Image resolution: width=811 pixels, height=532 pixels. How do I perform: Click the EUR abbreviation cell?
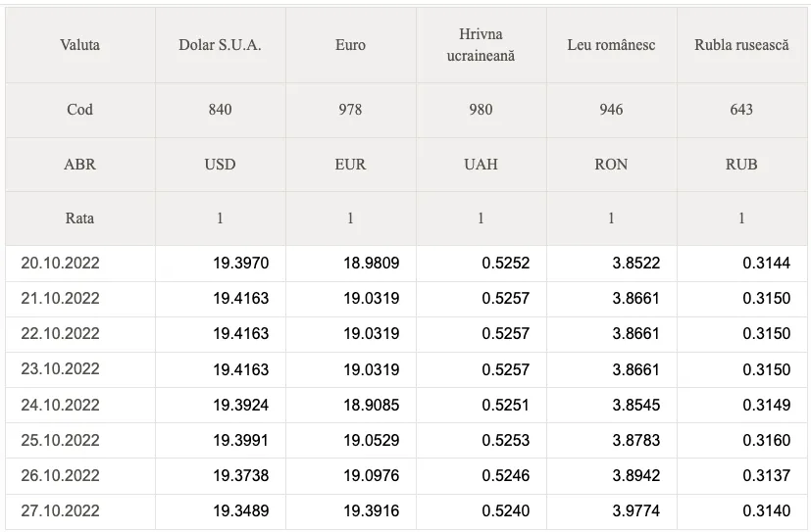(351, 165)
